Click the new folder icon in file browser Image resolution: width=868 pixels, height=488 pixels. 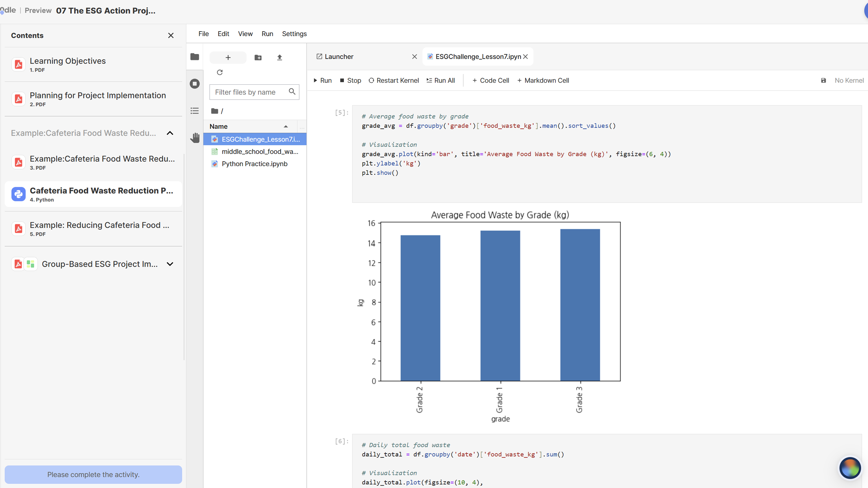(x=258, y=57)
